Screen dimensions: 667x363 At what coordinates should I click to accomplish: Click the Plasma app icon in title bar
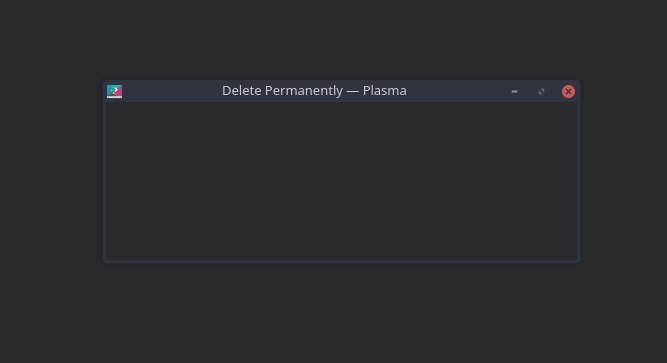click(114, 91)
